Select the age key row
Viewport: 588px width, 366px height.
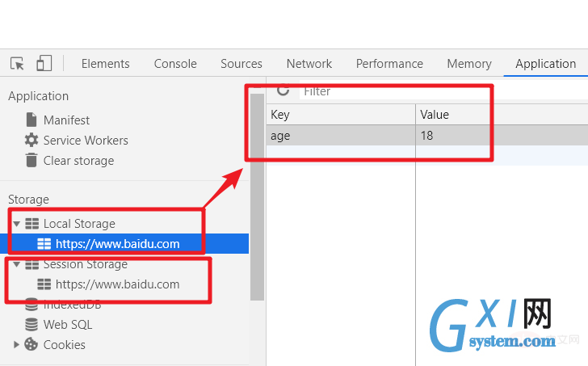[x=427, y=136]
